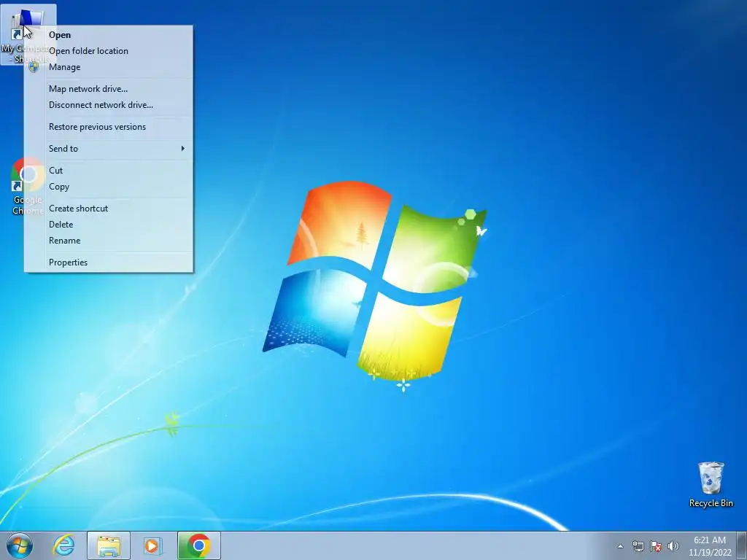
Task: Select Create shortcut
Action: (x=109, y=209)
